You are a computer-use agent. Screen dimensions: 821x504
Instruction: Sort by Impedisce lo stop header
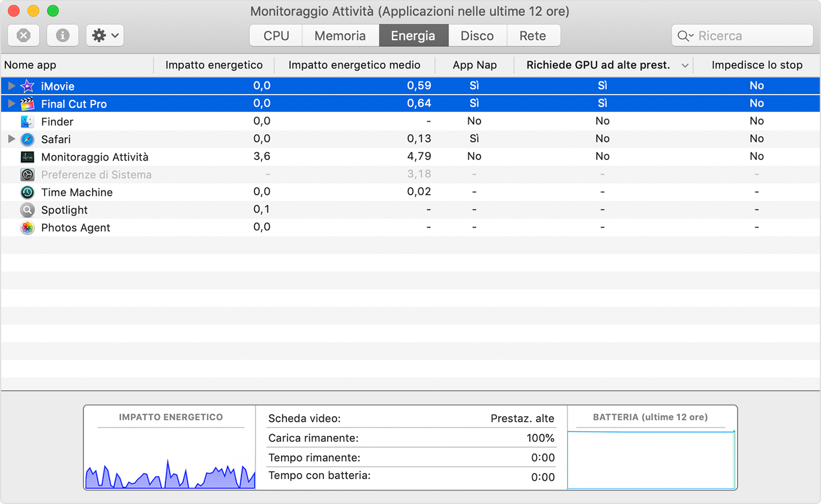pos(757,65)
